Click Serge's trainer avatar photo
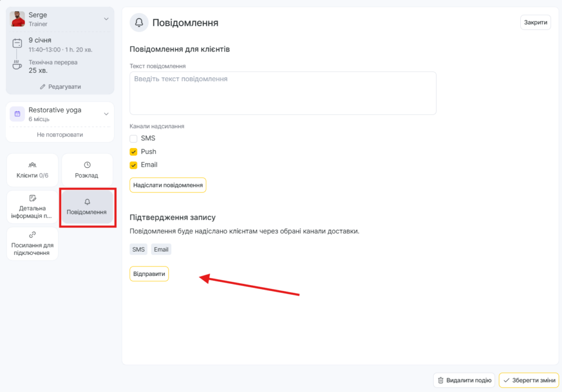 18,19
